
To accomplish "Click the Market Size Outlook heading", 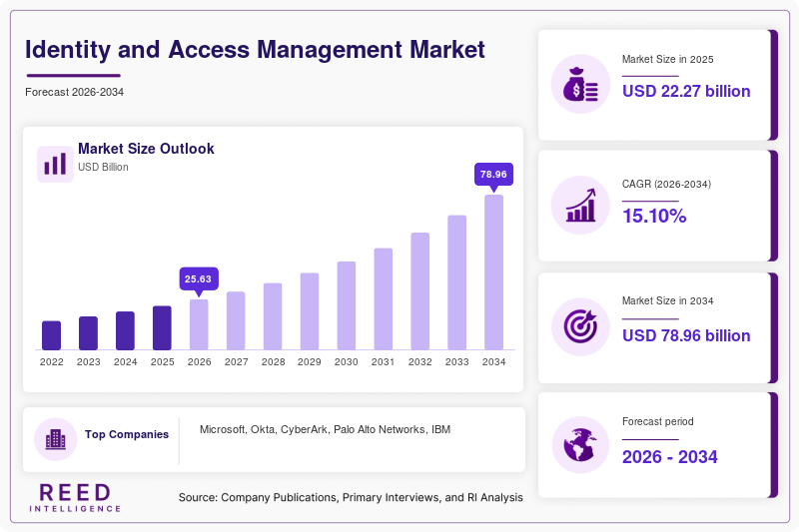I will point(146,149).
